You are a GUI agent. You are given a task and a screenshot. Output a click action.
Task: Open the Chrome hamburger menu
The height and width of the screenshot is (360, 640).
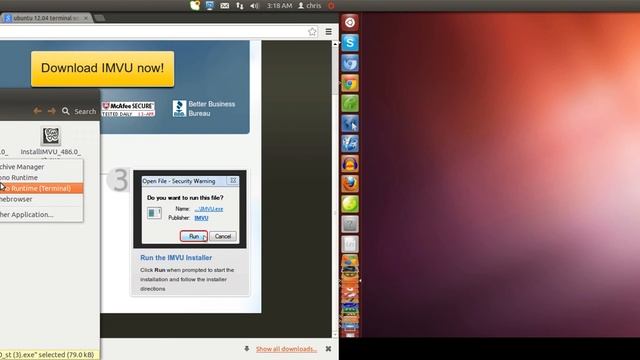coord(329,31)
